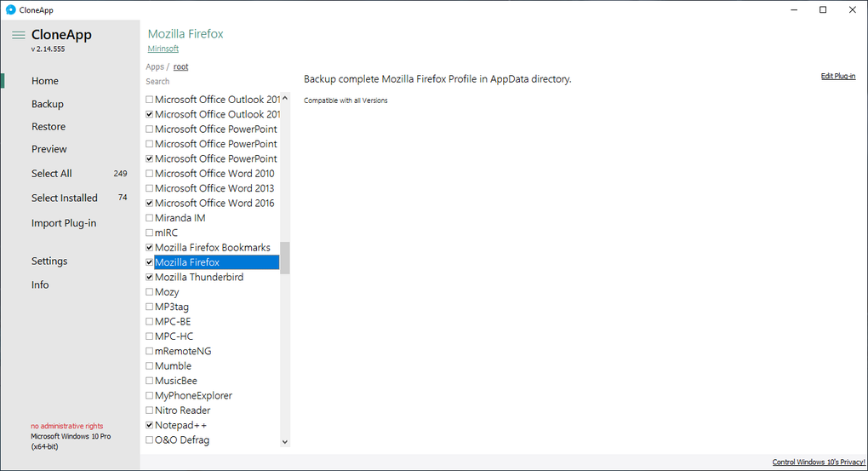
Task: Uncheck the Notepad++ checkbox
Action: (x=150, y=425)
